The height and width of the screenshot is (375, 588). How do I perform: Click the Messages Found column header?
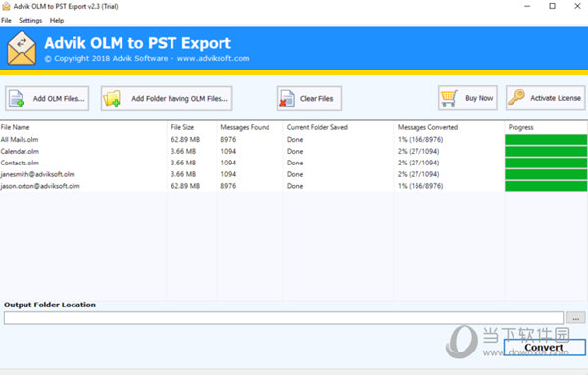(245, 127)
